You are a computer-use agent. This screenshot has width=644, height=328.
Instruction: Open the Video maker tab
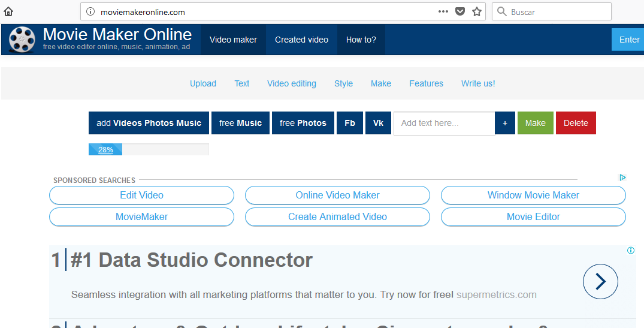(x=233, y=40)
